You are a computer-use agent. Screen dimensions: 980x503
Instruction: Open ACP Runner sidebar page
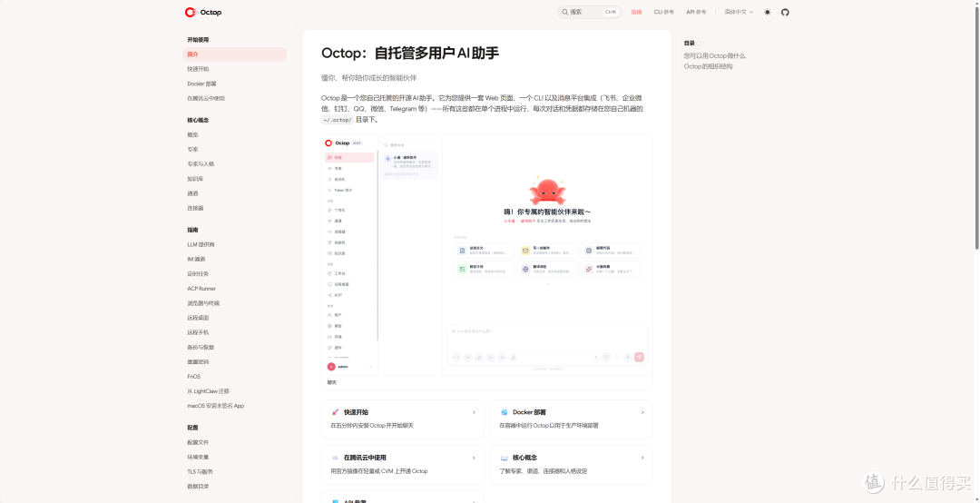pyautogui.click(x=201, y=289)
